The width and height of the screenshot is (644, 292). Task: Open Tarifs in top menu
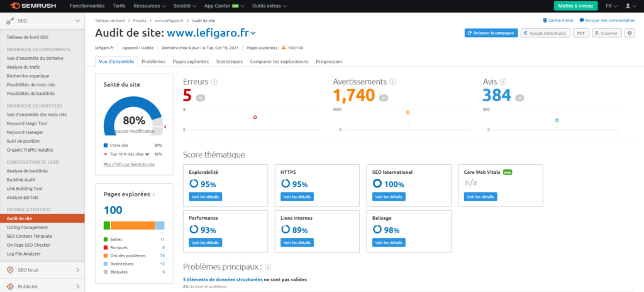coord(119,6)
